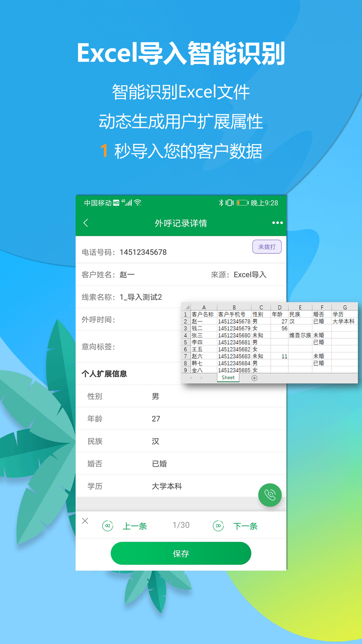Click column A header in the spreadsheet
Viewport: 362px width, 644px height.
click(204, 307)
